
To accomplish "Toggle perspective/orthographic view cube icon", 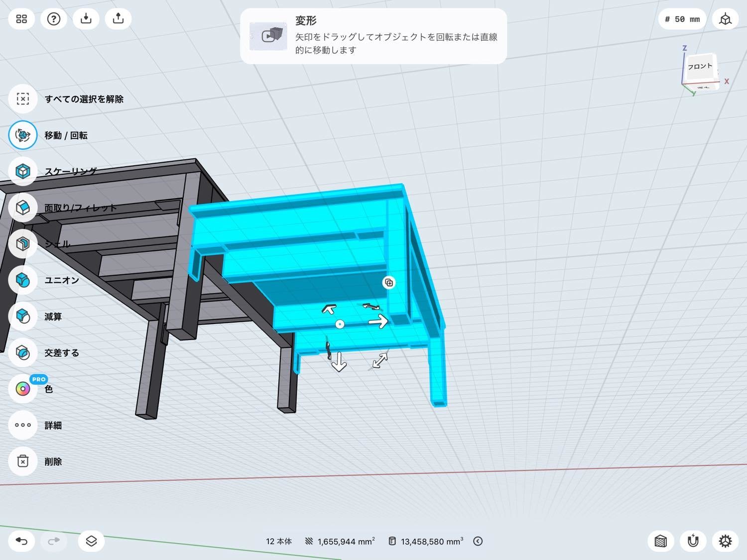I will point(725,19).
